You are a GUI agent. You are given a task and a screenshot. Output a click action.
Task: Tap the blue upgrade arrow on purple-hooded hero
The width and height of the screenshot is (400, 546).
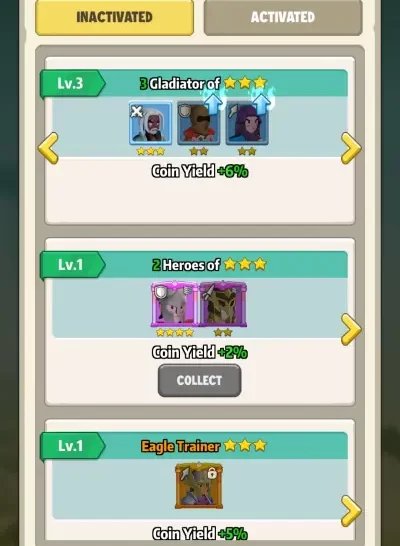click(x=261, y=99)
